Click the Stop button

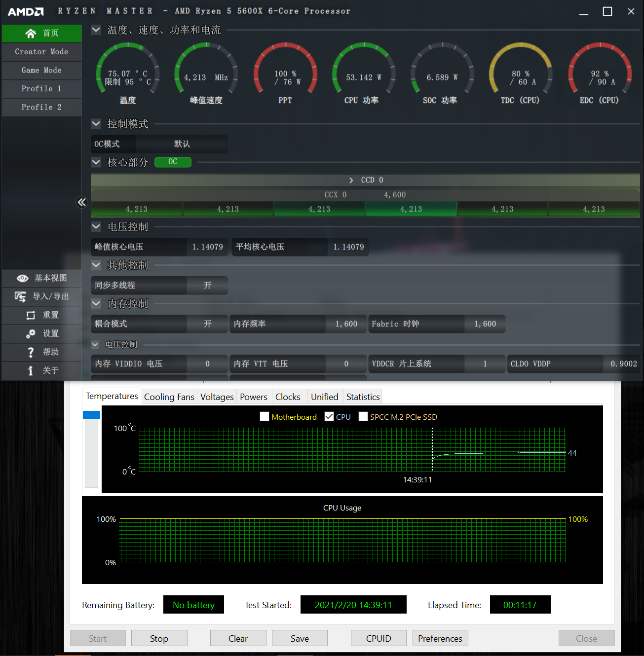pos(159,638)
